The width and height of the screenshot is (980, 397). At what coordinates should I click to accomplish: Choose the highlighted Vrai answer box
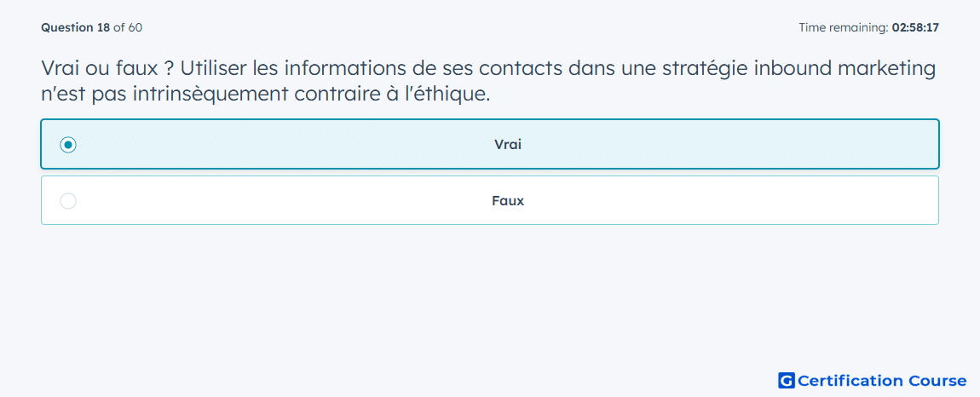pos(489,144)
